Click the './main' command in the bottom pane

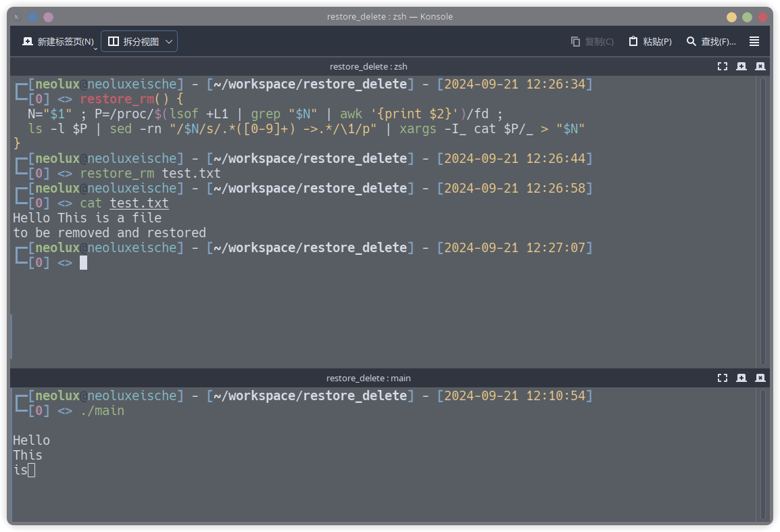tap(102, 410)
